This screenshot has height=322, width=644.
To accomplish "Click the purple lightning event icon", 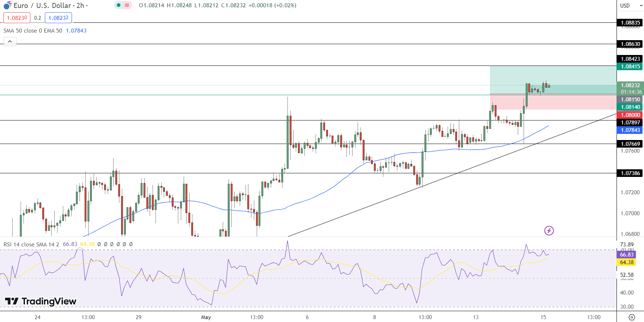I will 549,230.
